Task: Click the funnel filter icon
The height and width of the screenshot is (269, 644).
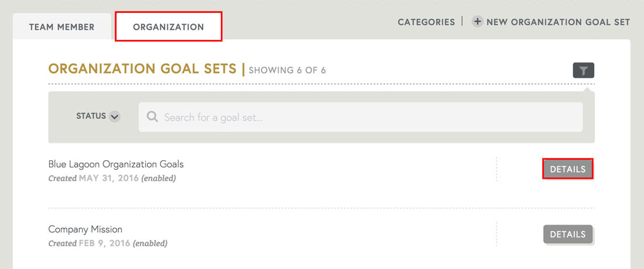Action: tap(584, 71)
